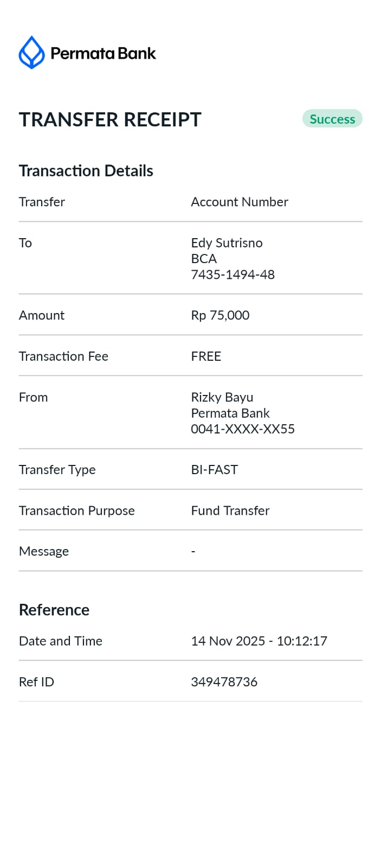The width and height of the screenshot is (381, 868).
Task: Click the TRANSFER RECEIPT heading
Action: [x=110, y=120]
